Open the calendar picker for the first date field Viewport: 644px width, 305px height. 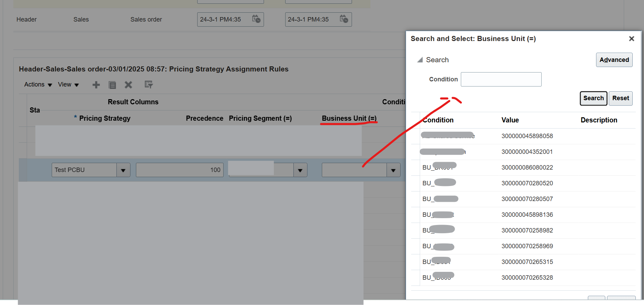(x=256, y=19)
